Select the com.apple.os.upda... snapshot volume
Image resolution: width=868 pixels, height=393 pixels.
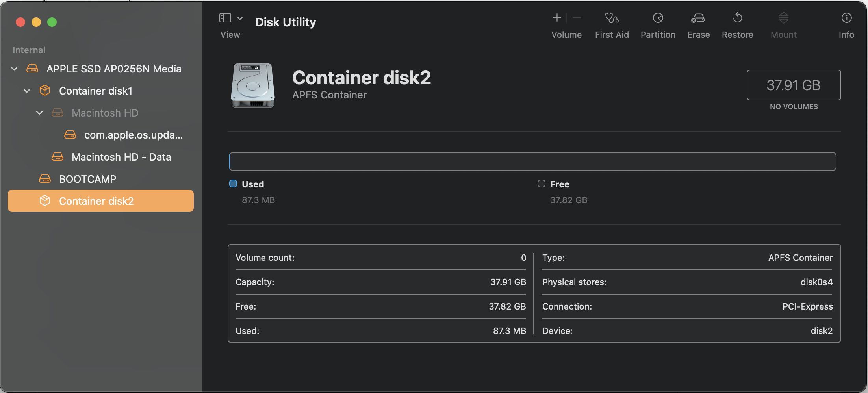[133, 134]
